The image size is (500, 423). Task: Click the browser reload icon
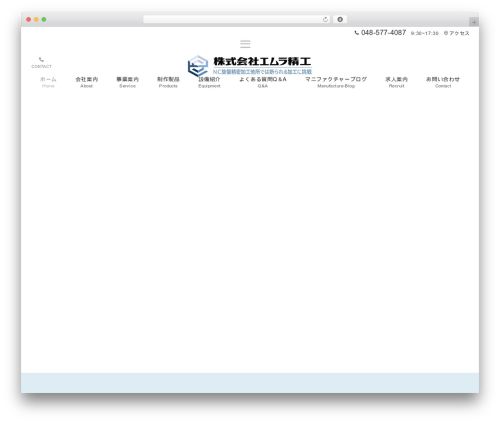[325, 20]
